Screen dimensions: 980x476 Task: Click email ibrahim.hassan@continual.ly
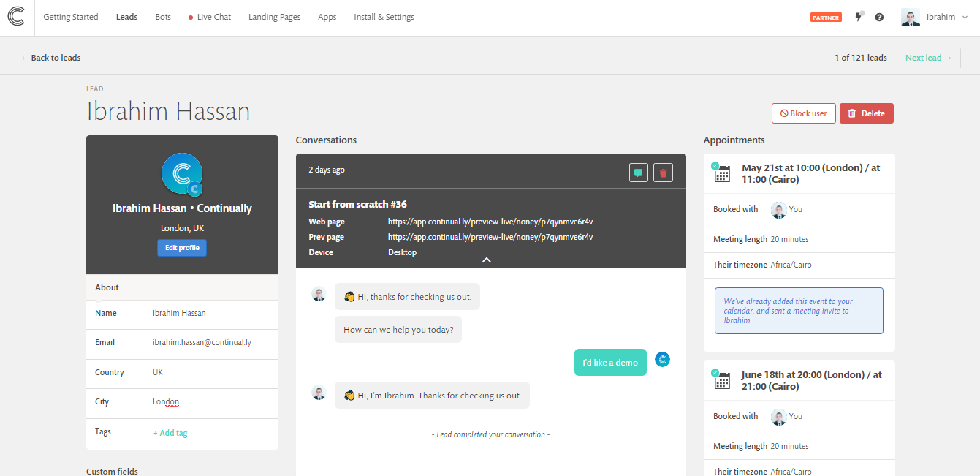point(202,342)
